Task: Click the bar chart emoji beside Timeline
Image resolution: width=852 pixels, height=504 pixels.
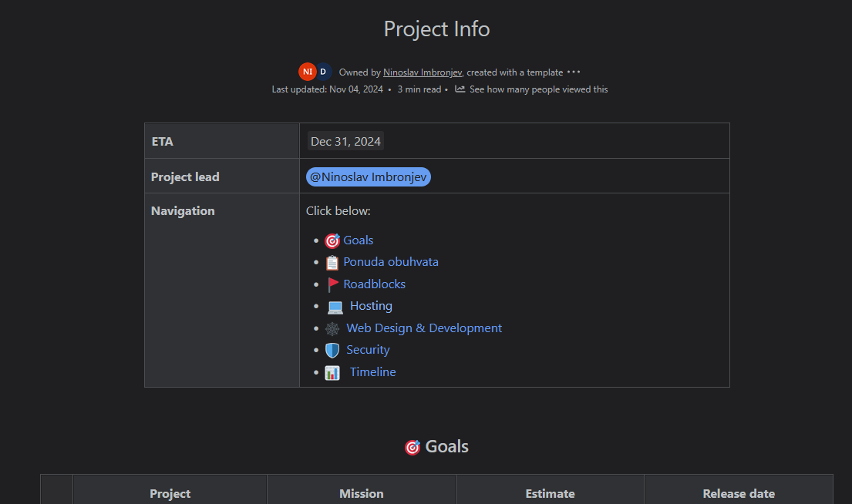Action: (332, 372)
